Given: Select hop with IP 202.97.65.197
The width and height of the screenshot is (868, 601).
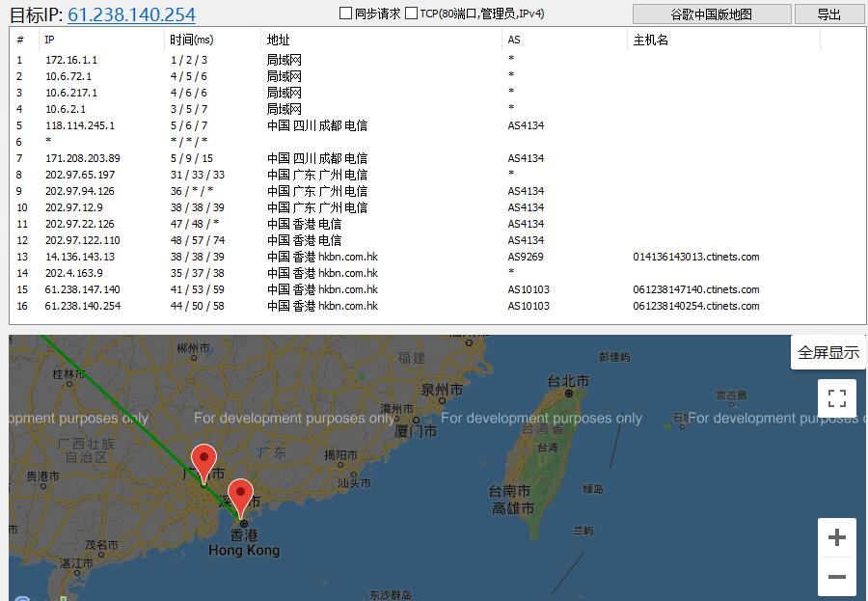Looking at the screenshot, I should (x=437, y=175).
